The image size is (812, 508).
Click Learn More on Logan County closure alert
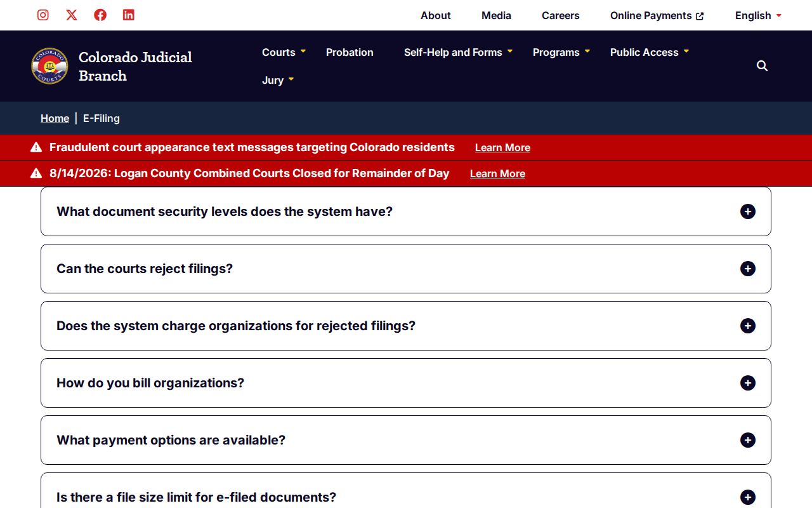pyautogui.click(x=497, y=173)
